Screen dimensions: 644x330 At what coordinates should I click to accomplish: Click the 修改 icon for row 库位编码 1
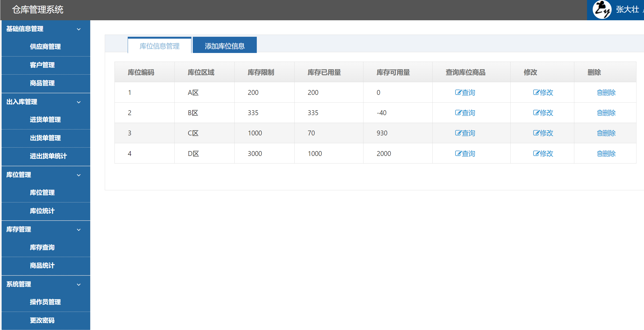(543, 92)
